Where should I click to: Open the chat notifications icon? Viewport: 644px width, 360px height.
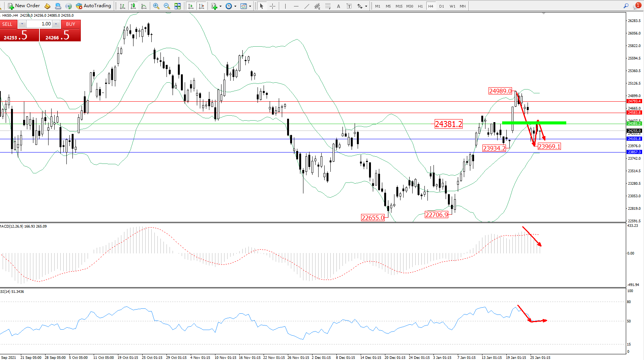click(x=636, y=6)
